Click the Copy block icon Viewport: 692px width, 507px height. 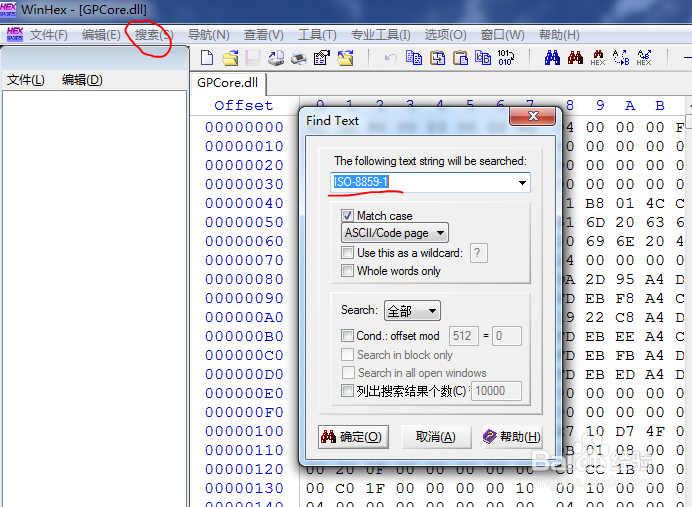(414, 58)
